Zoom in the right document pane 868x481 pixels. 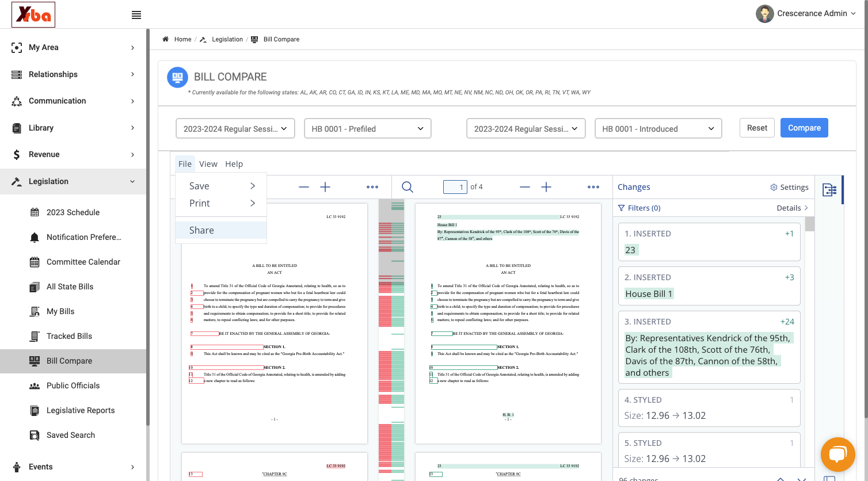[546, 187]
